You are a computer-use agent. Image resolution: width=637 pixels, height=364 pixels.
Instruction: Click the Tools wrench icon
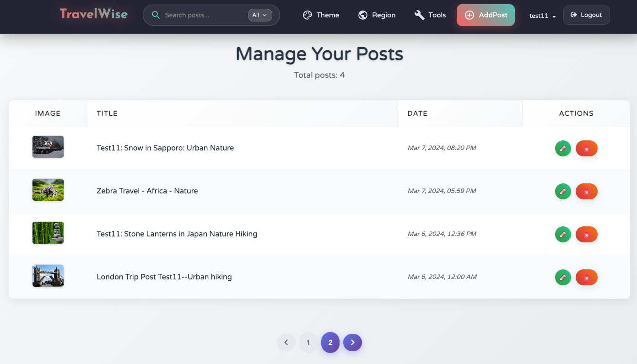click(x=419, y=15)
